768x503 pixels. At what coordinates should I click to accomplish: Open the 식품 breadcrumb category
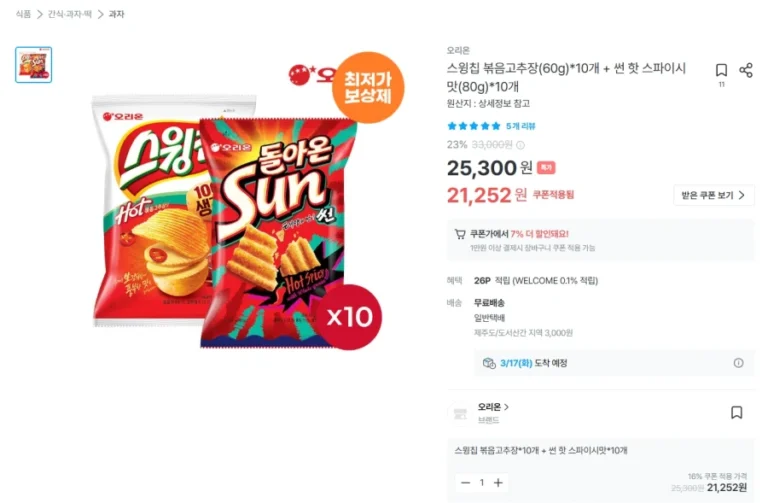point(23,14)
